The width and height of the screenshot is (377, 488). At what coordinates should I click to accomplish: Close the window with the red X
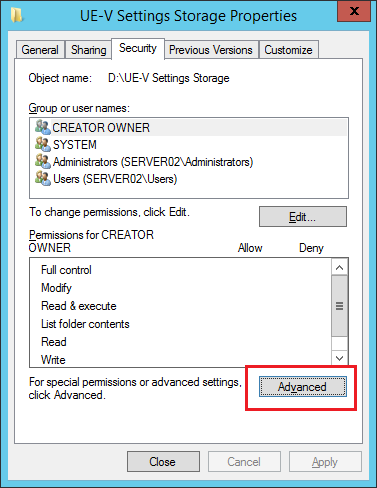click(354, 11)
